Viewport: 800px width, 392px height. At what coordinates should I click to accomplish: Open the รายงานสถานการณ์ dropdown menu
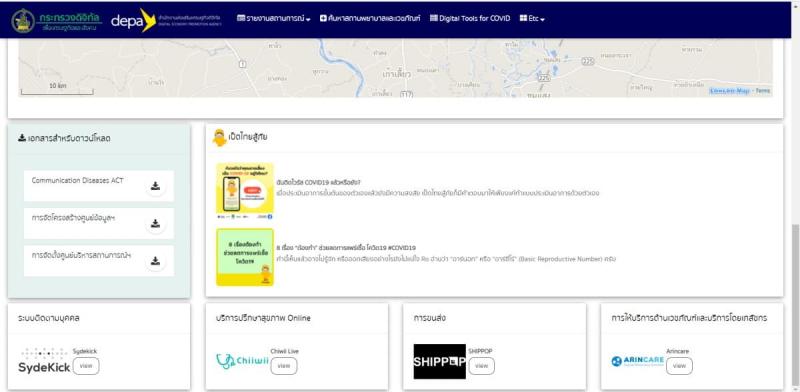(x=273, y=18)
